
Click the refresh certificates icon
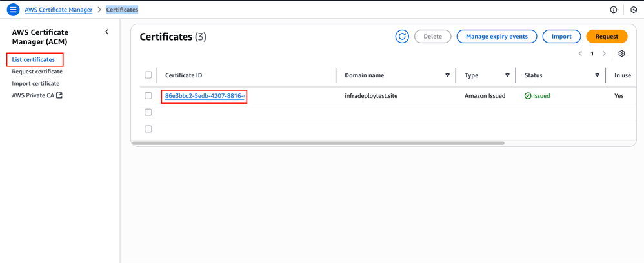point(402,37)
